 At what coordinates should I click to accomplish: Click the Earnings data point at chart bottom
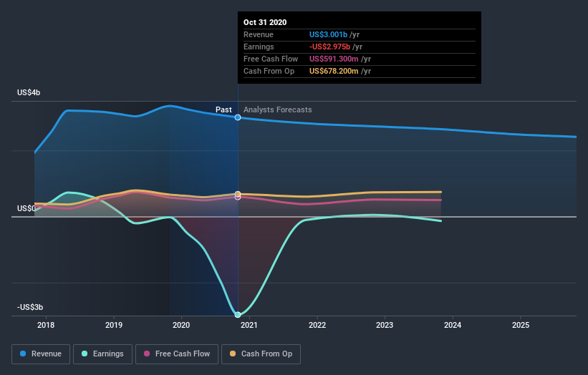(238, 315)
